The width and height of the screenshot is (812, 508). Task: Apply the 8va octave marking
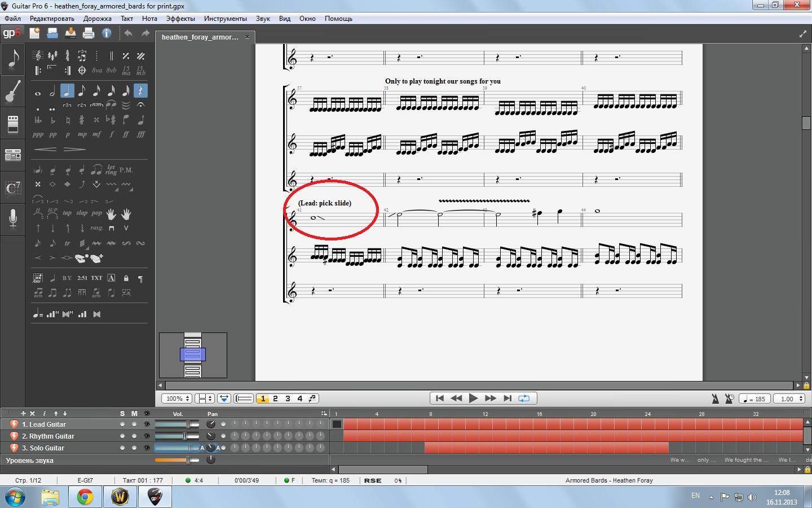(x=97, y=70)
